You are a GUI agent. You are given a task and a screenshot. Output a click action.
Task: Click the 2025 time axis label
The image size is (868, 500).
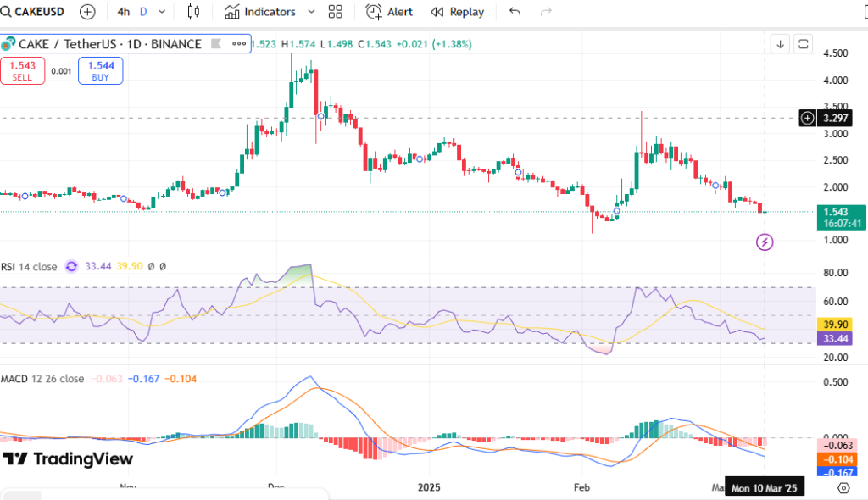(x=429, y=487)
